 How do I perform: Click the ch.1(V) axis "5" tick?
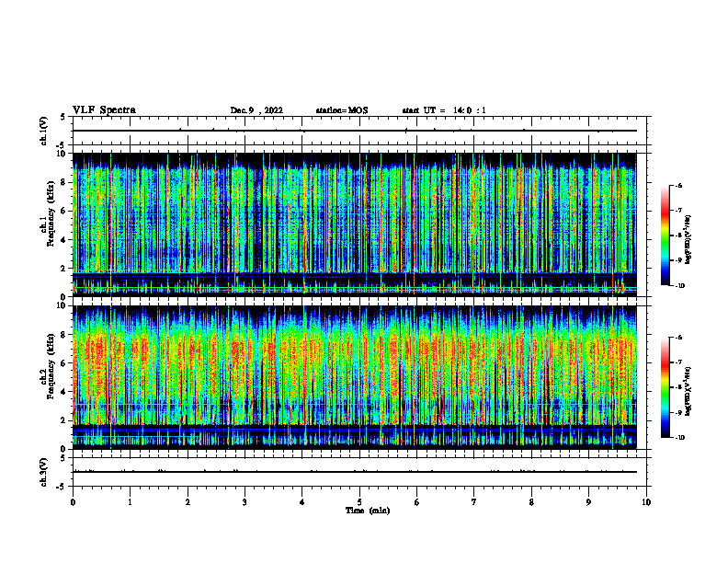tap(63, 117)
